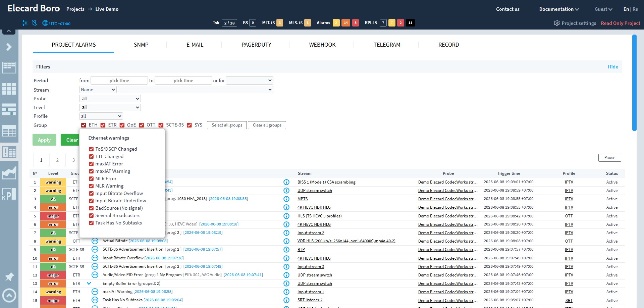The width and height of the screenshot is (644, 308).
Task: Open the Level filter dropdown
Action: (110, 107)
